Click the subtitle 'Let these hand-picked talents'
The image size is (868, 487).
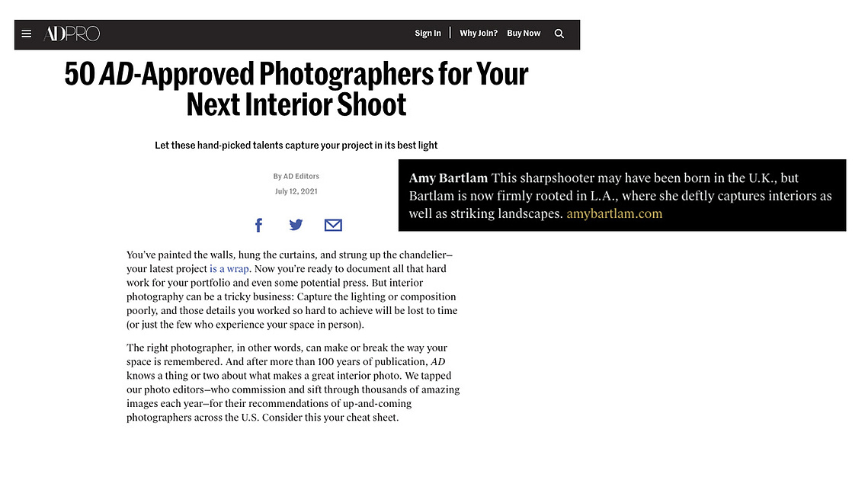coord(296,145)
